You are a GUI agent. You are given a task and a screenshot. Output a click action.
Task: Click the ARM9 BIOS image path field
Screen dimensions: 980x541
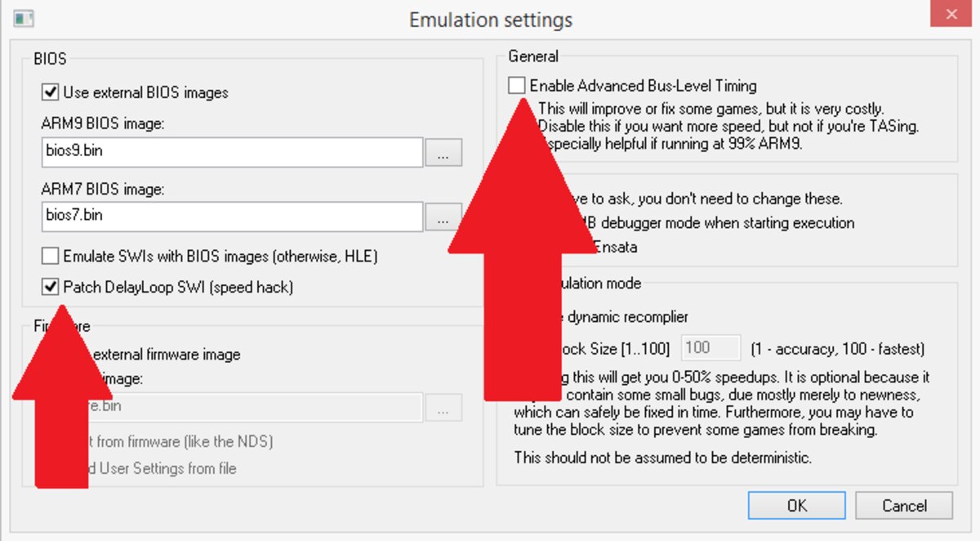[232, 153]
